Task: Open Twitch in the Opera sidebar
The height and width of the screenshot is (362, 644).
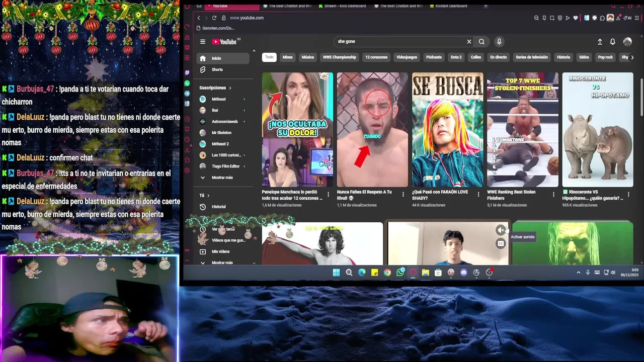Action: point(187,73)
